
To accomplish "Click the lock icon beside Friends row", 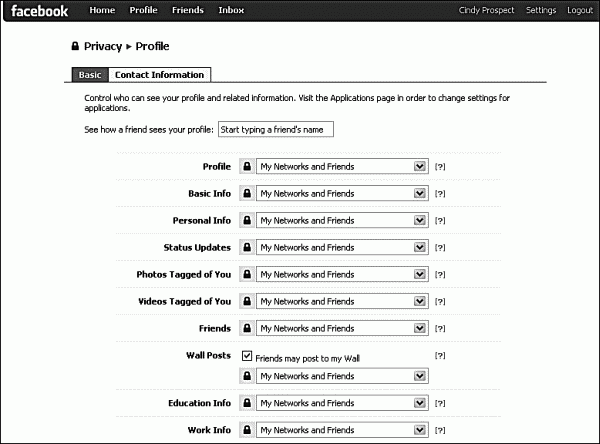I will [246, 328].
